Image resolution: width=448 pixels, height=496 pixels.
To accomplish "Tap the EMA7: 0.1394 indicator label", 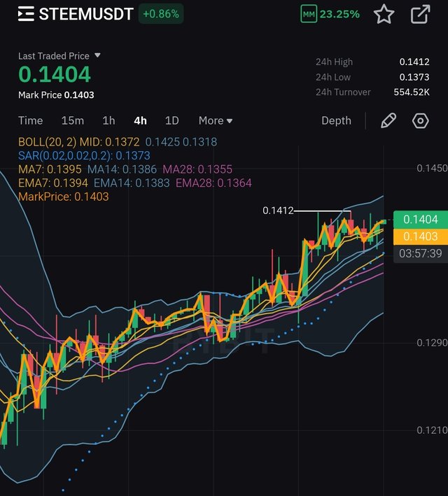I will pos(53,183).
